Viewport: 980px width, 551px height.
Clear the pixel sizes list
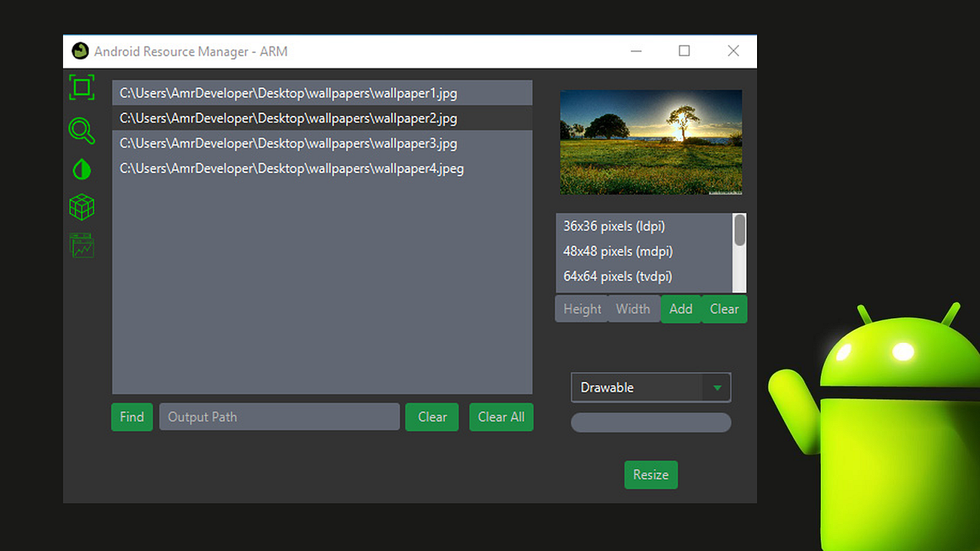tap(724, 309)
